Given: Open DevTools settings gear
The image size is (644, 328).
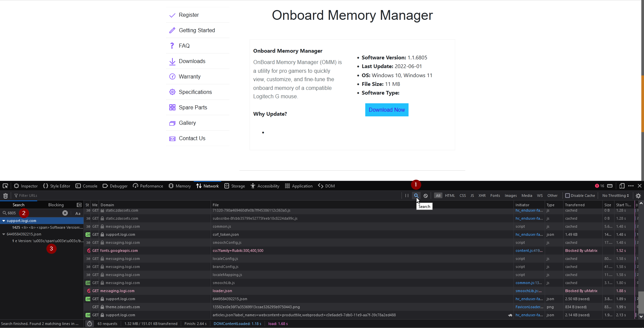Looking at the screenshot, I should pyautogui.click(x=638, y=196).
